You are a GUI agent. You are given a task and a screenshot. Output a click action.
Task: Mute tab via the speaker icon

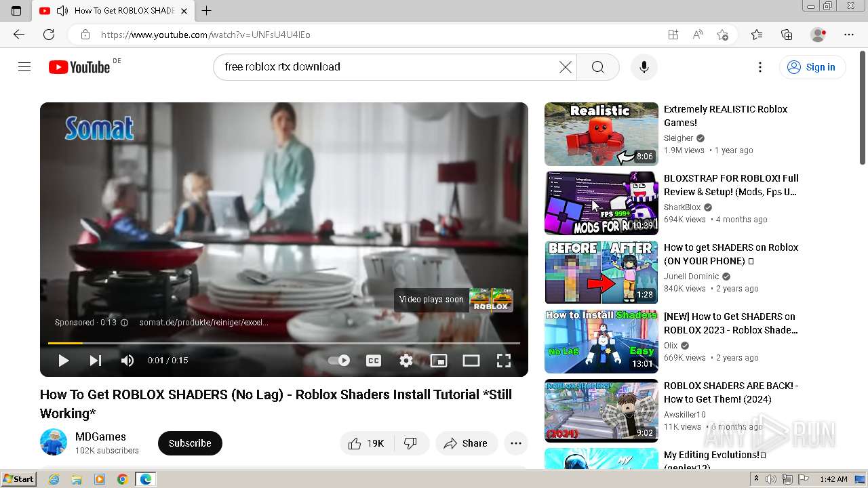tap(62, 11)
